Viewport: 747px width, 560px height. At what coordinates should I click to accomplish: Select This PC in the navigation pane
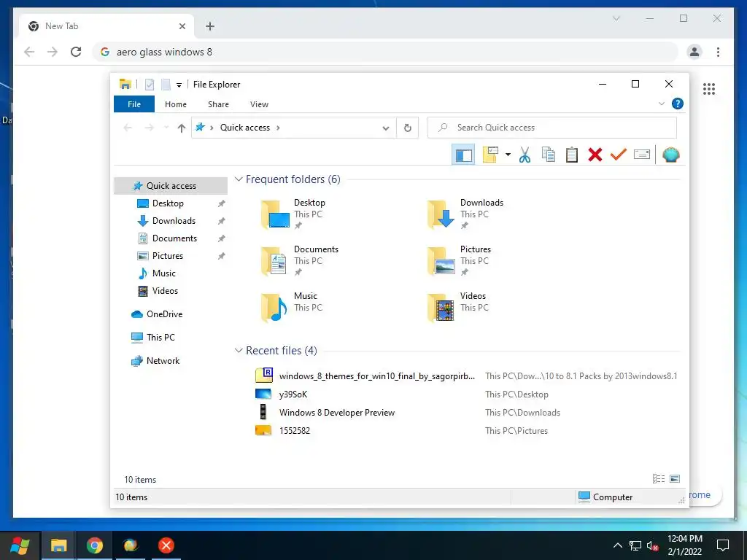coord(160,338)
